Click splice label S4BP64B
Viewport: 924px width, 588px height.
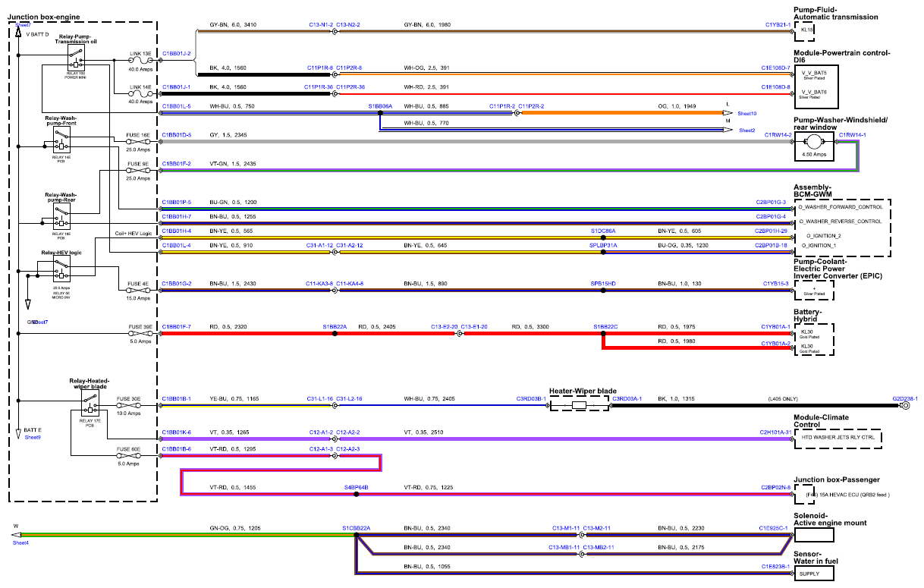(356, 487)
